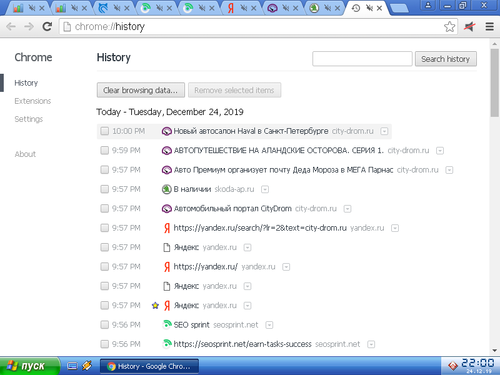Click the scrollbar up arrow

pos(495,44)
